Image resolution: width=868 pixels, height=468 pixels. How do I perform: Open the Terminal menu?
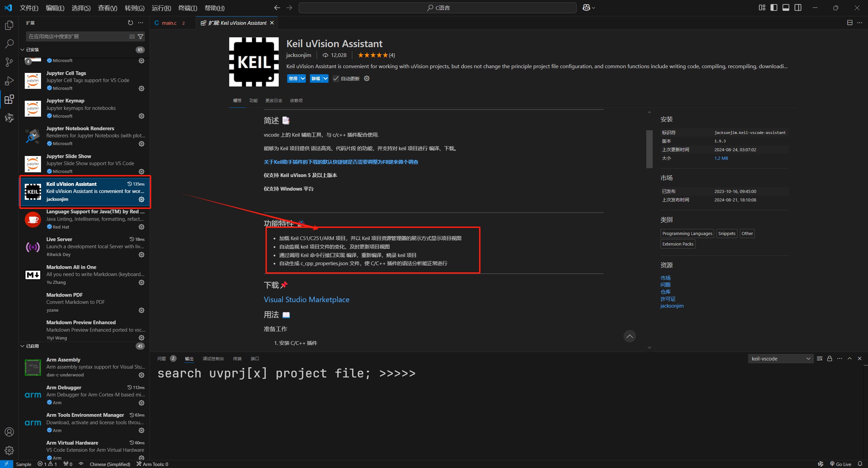point(188,8)
